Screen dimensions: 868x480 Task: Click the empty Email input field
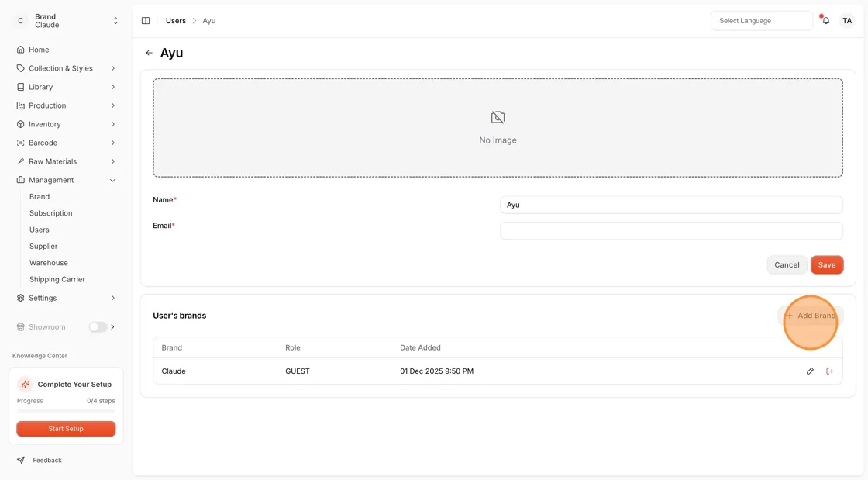click(x=671, y=231)
